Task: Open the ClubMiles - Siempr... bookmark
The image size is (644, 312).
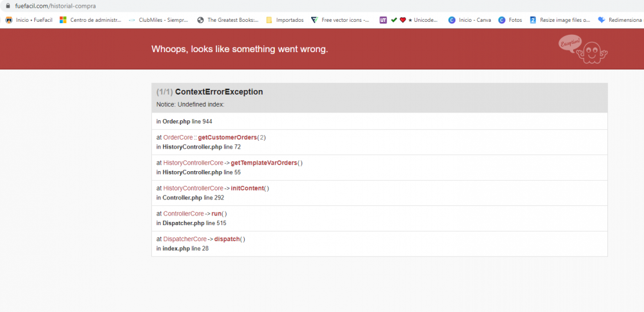Action: [x=158, y=20]
